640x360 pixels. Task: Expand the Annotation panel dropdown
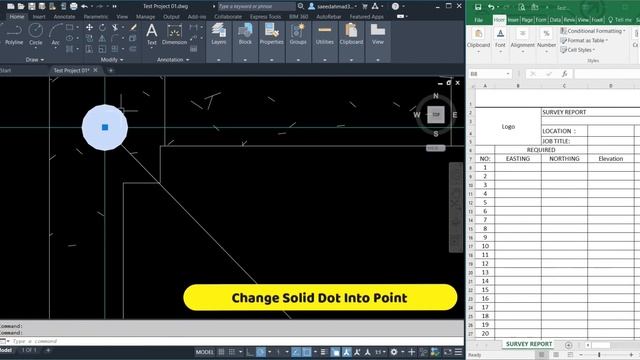pos(173,60)
